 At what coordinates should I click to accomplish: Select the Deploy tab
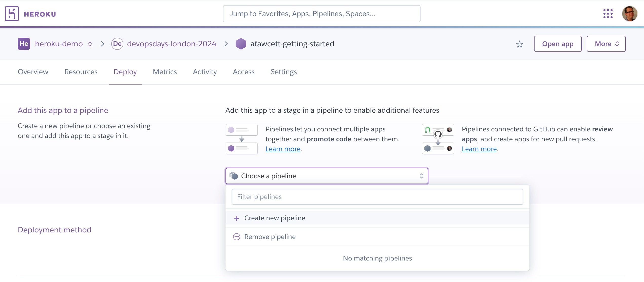tap(125, 72)
